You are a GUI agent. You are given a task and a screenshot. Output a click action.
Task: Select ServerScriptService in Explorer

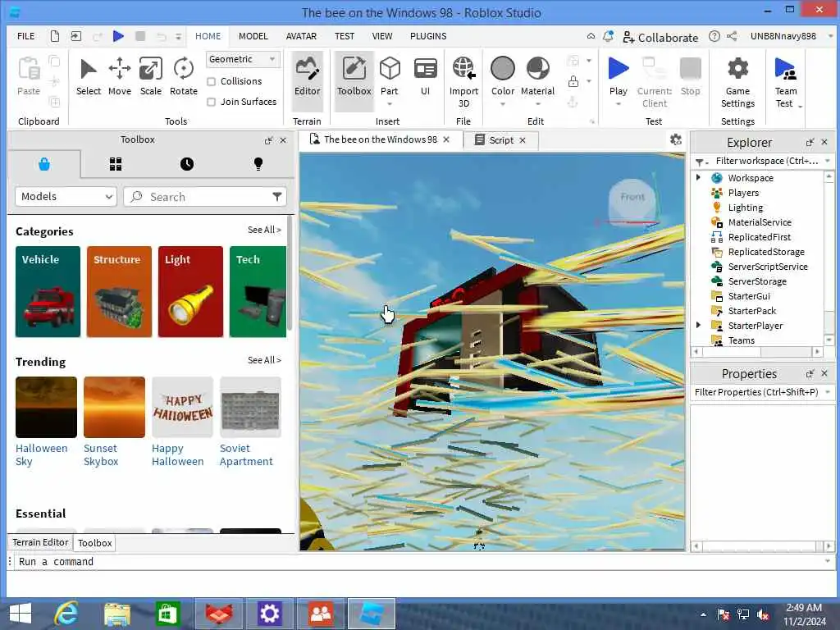767,267
